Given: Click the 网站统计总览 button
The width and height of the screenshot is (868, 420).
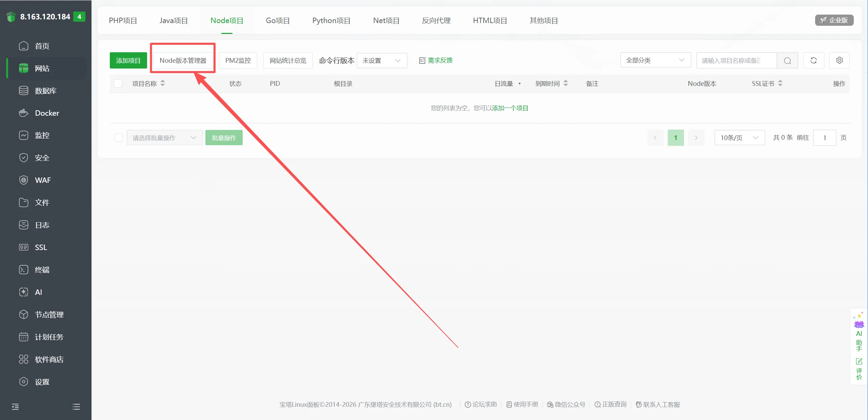Looking at the screenshot, I should 288,60.
